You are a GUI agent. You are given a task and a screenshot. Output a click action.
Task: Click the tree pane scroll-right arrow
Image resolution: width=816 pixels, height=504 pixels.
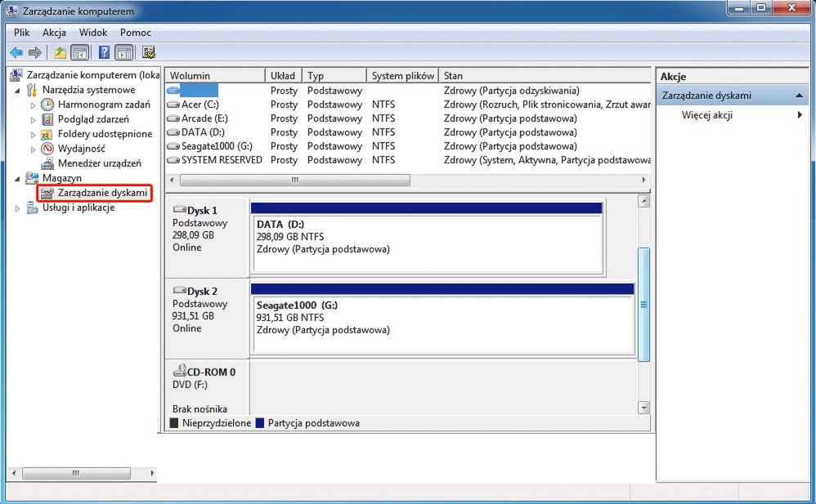click(x=152, y=473)
